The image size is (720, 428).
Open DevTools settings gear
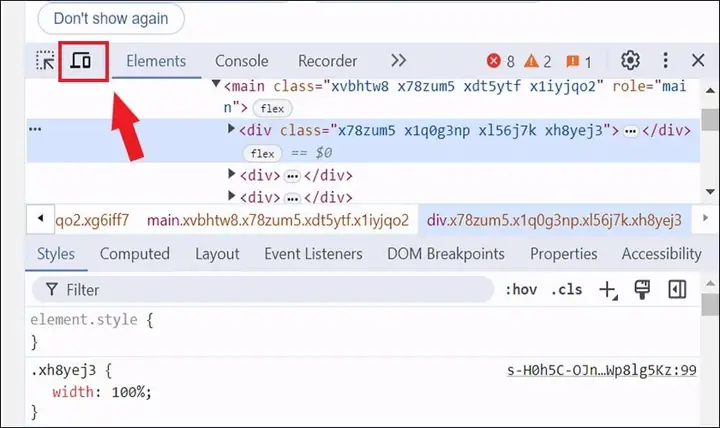point(630,61)
